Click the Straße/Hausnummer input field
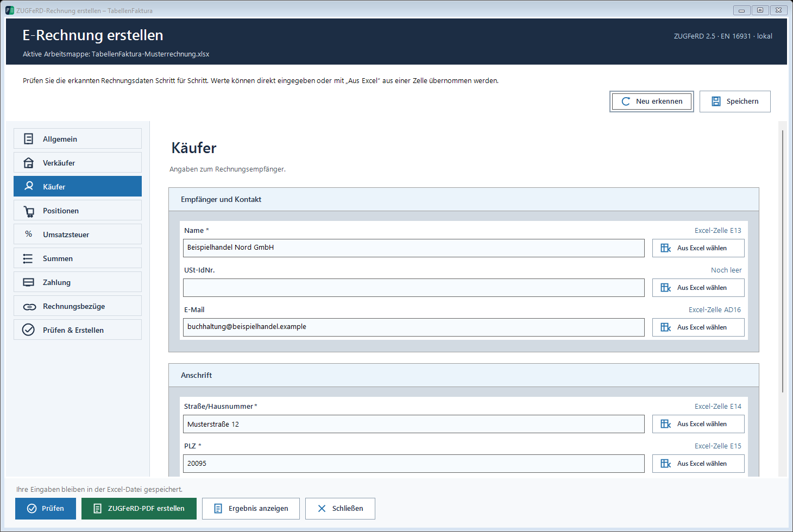 (414, 424)
